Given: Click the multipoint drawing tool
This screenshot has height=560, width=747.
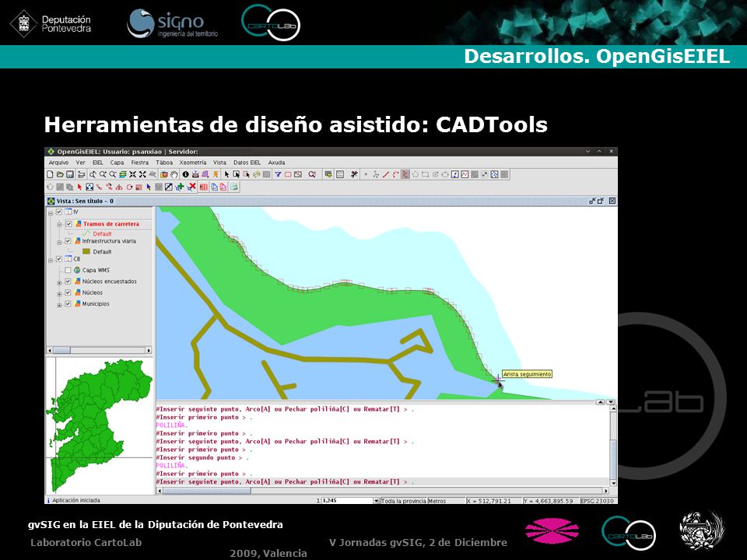Looking at the screenshot, I should pyautogui.click(x=376, y=174).
